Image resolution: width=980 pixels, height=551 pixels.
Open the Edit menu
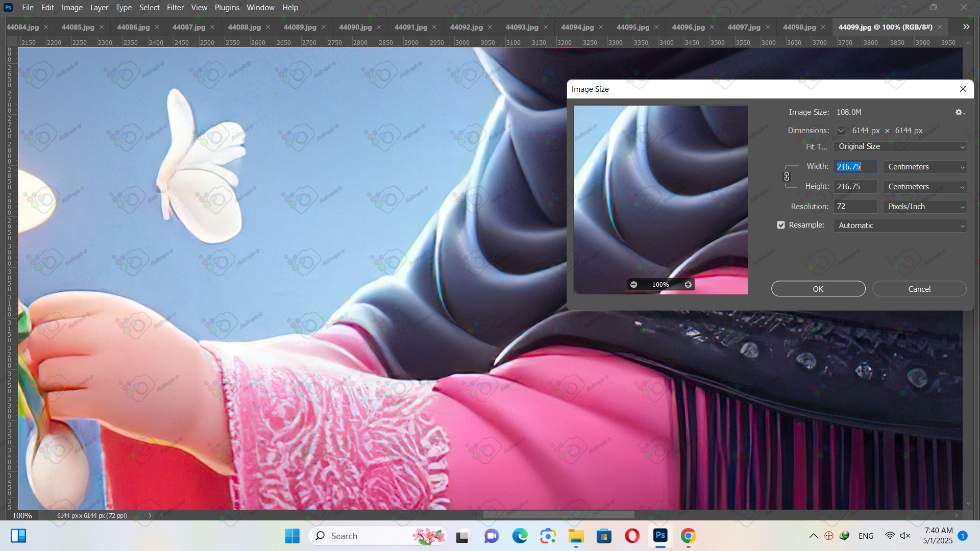pyautogui.click(x=47, y=8)
